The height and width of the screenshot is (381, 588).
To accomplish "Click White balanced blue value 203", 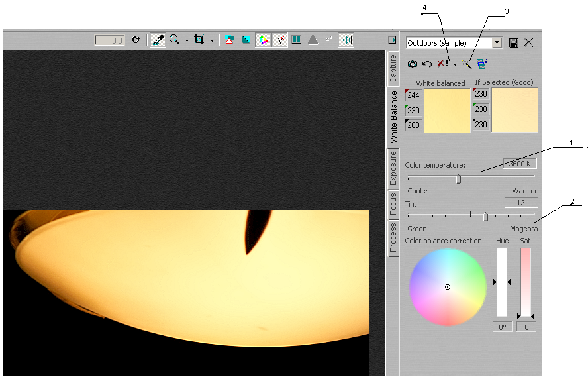I will tap(413, 125).
